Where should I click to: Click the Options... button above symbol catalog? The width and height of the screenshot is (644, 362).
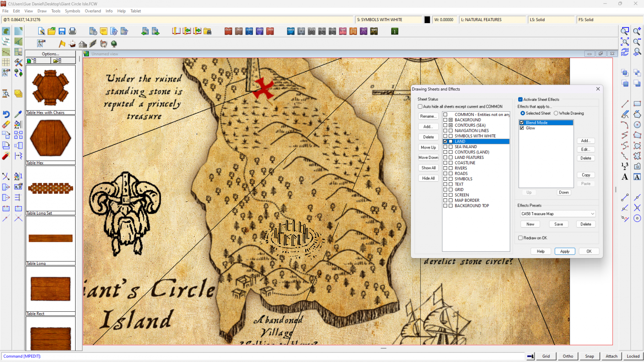51,54
